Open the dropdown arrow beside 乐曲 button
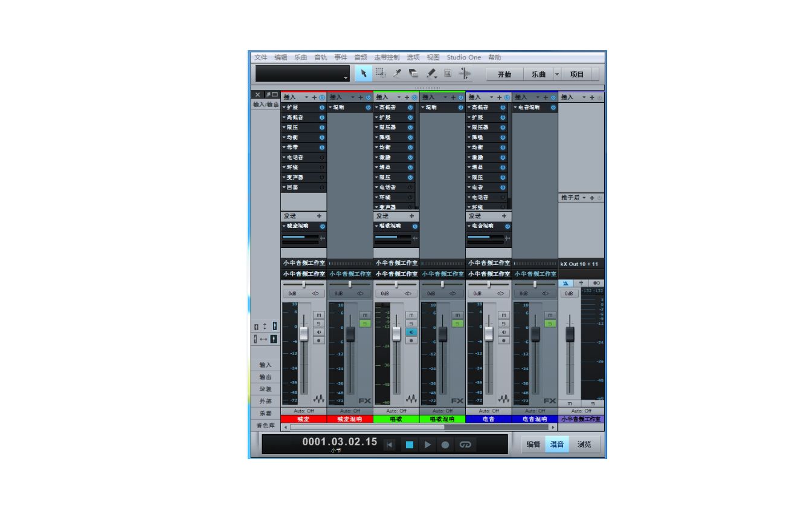Screen dimensions: 812x508 coord(557,74)
